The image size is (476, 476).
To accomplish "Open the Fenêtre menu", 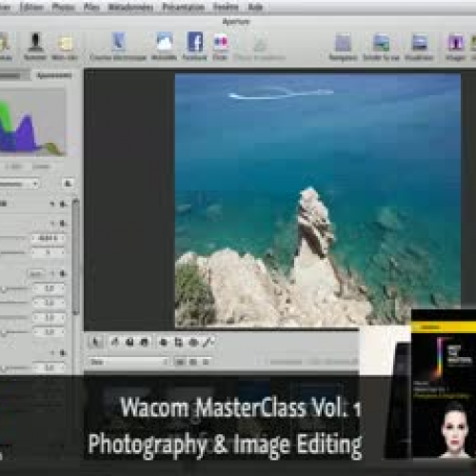I will coord(226,7).
